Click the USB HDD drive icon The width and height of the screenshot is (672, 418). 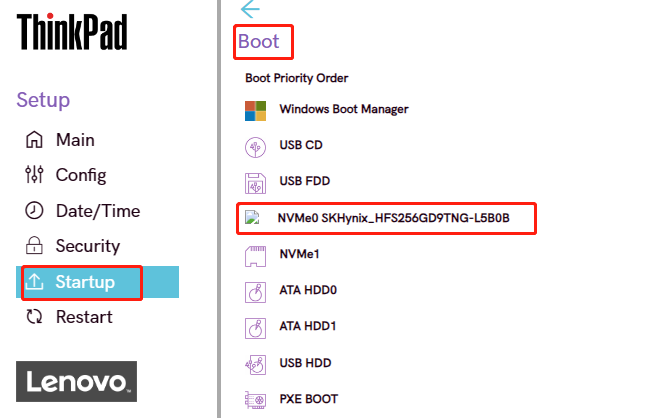(x=256, y=363)
